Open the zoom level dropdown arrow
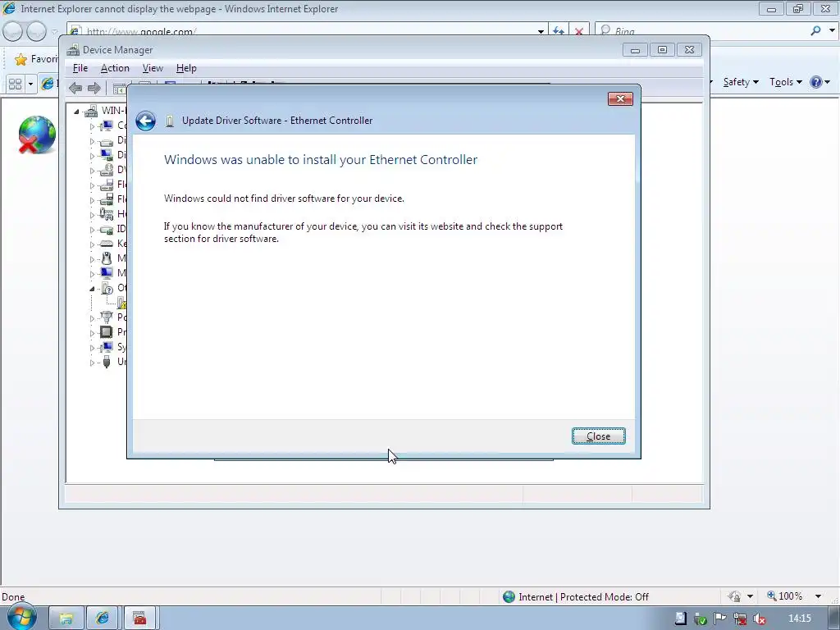This screenshot has width=840, height=630. click(818, 596)
